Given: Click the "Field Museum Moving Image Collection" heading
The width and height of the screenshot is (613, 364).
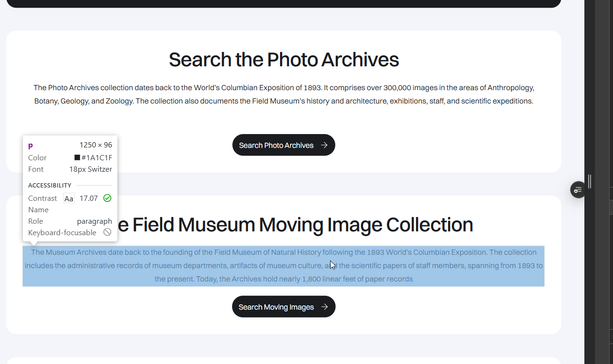Looking at the screenshot, I should (x=296, y=225).
